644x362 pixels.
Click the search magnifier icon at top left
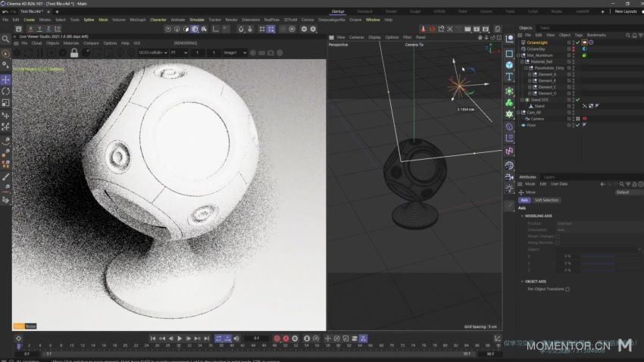pos(6,38)
